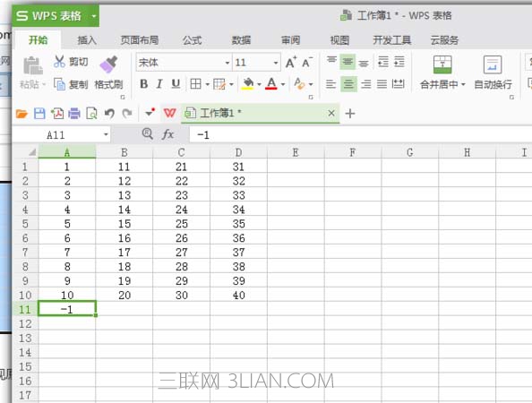Select cell D10 containing 40
This screenshot has height=403, width=532.
[x=238, y=296]
